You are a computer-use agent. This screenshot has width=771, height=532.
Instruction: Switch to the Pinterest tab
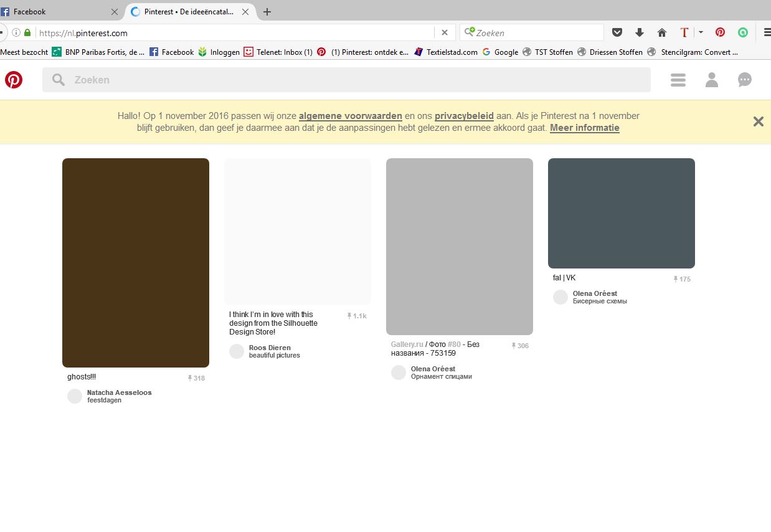tap(189, 12)
